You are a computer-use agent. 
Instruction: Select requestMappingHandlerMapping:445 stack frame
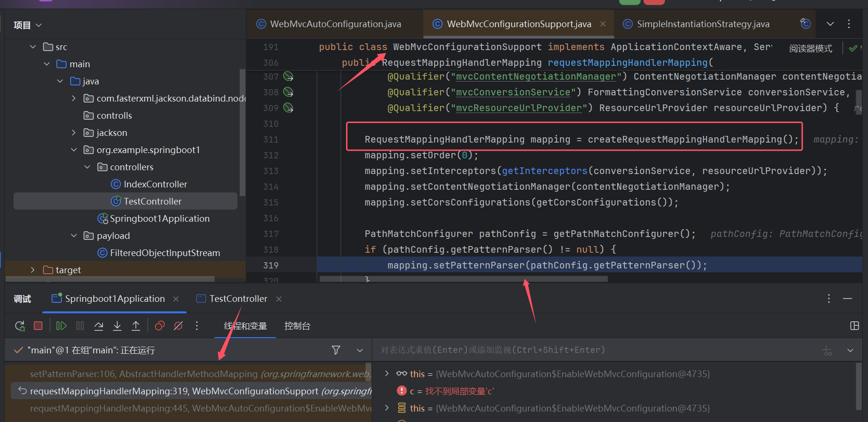click(191, 408)
